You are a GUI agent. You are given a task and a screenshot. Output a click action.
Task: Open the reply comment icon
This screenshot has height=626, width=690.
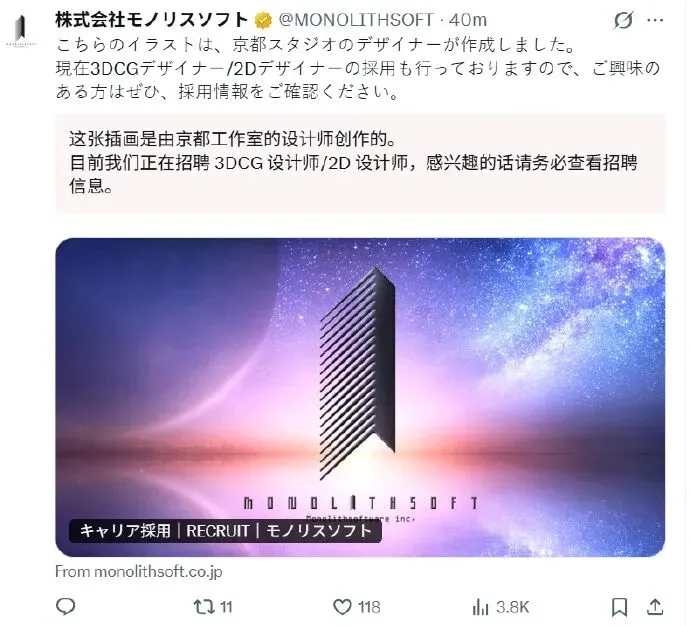tap(66, 607)
